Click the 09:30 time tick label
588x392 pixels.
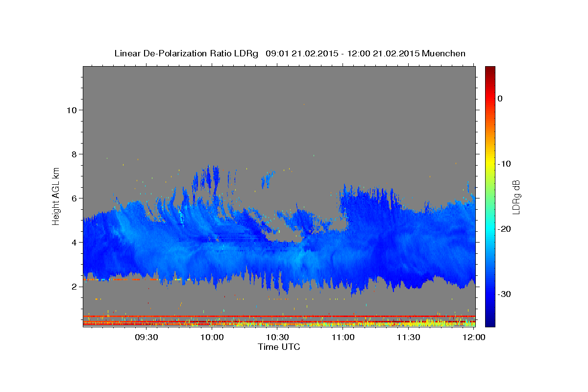point(147,337)
